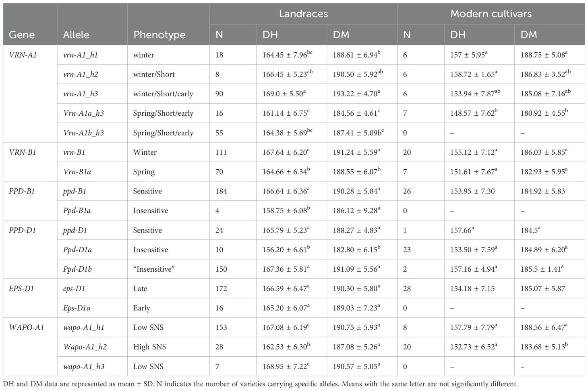Click the PPD-B1 gene cell

tap(22, 191)
